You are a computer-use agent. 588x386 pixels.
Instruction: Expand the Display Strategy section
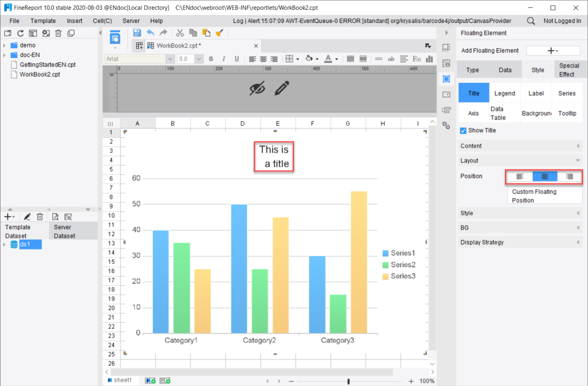[x=520, y=242]
